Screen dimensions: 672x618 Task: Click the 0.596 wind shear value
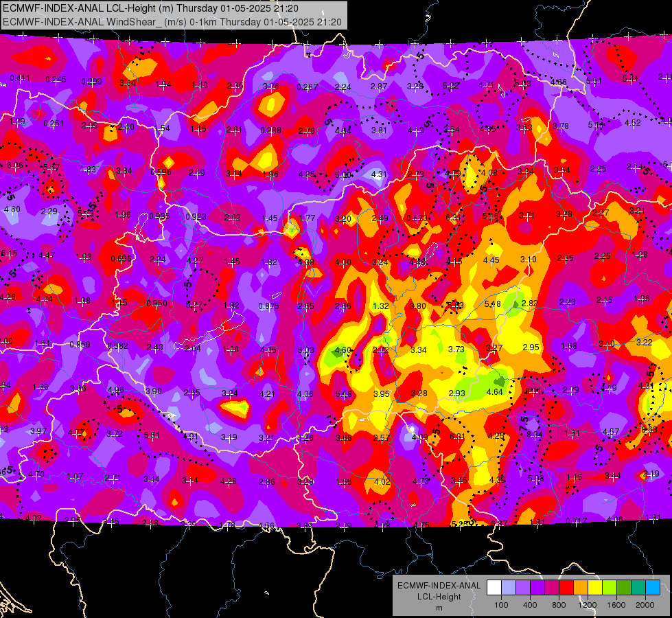[x=161, y=172]
